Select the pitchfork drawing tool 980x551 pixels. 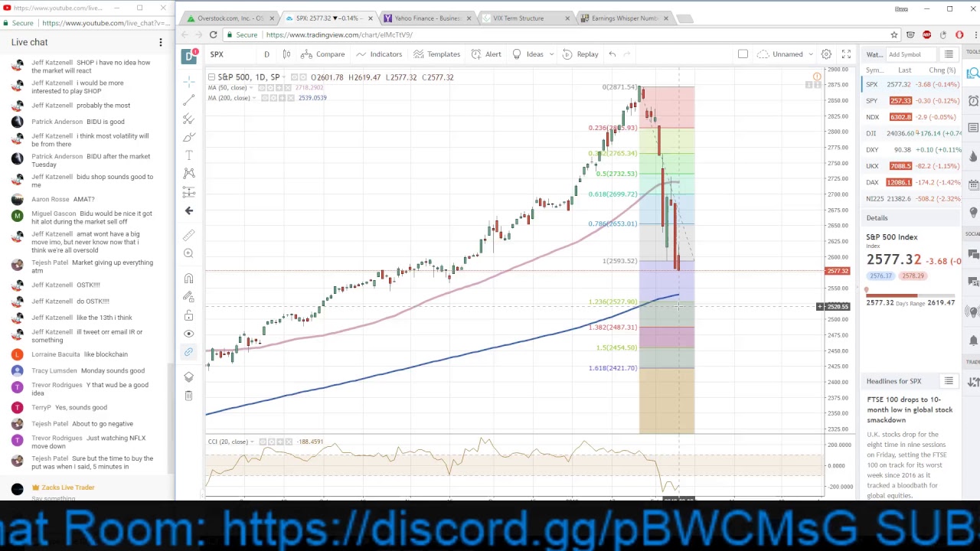pyautogui.click(x=188, y=119)
